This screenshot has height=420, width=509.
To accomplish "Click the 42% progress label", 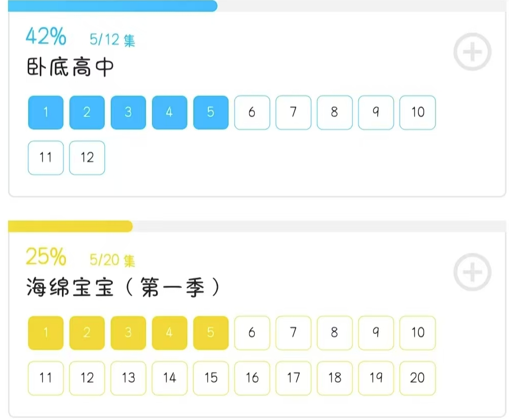I will (x=46, y=36).
